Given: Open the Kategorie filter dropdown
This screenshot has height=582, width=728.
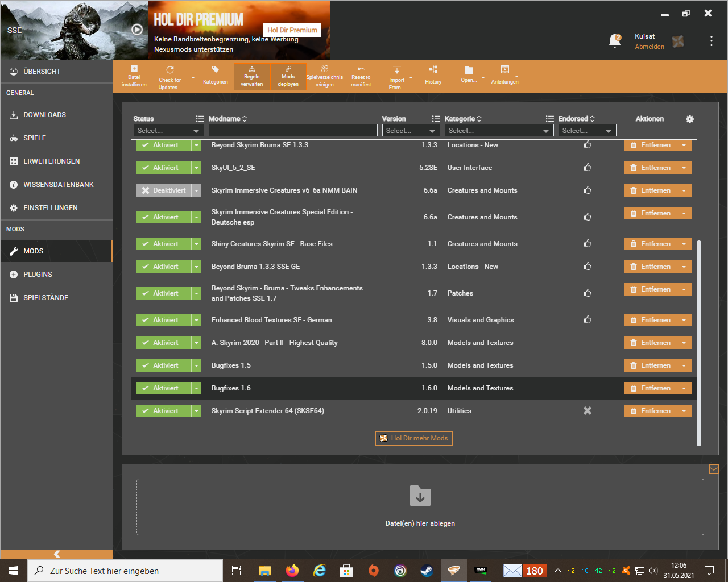Looking at the screenshot, I should pos(498,131).
